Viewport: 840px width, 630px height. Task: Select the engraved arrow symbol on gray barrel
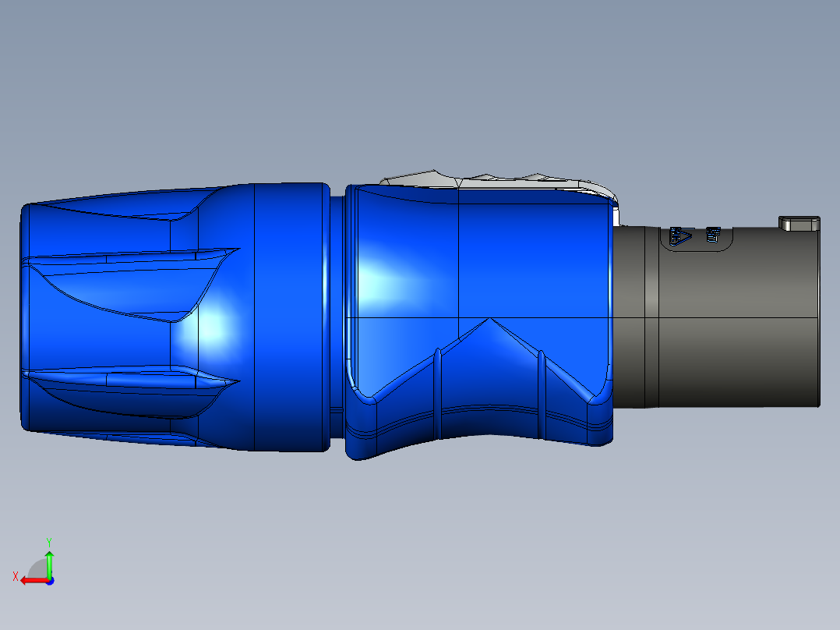679,235
